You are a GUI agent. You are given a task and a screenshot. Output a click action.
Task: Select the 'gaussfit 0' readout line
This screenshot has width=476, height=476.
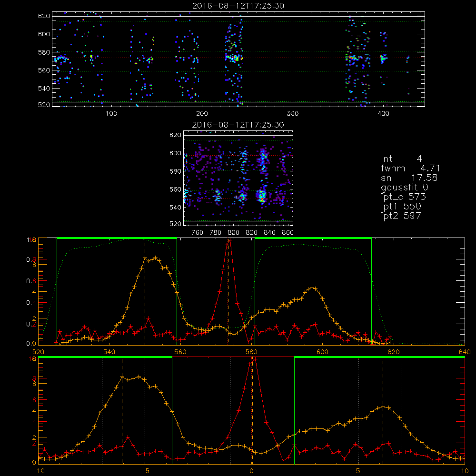pos(405,188)
